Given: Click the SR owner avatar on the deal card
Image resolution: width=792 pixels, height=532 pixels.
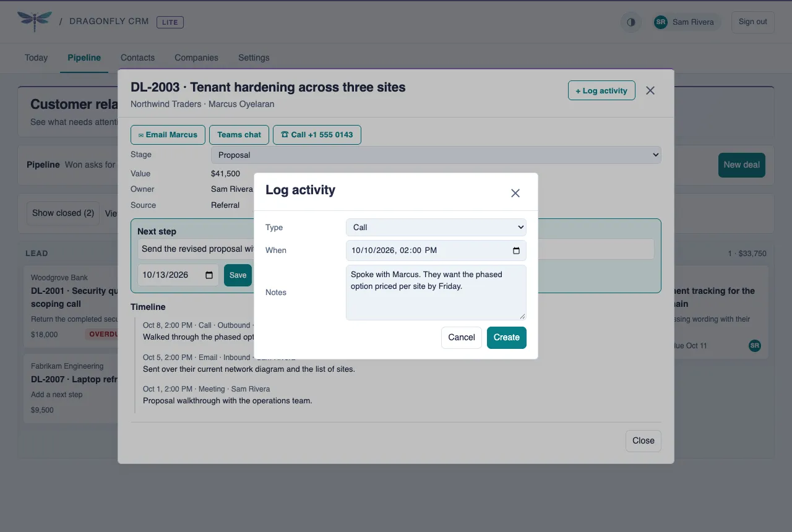Looking at the screenshot, I should (x=755, y=346).
